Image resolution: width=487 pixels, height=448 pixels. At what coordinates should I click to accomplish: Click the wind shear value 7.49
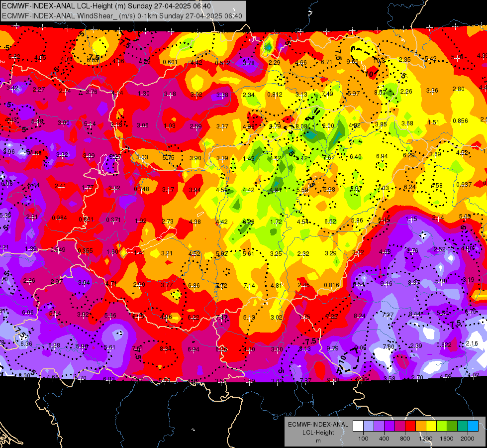coord(327,94)
